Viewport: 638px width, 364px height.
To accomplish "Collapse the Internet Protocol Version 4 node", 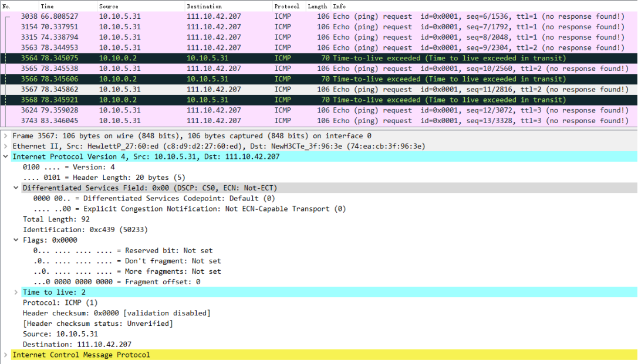I will click(6, 157).
